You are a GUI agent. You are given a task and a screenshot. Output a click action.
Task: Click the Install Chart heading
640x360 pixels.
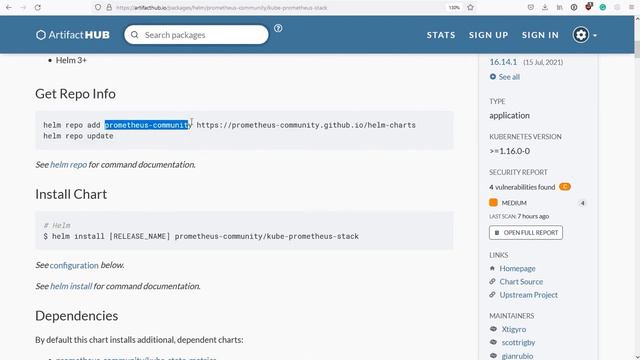coord(71,194)
